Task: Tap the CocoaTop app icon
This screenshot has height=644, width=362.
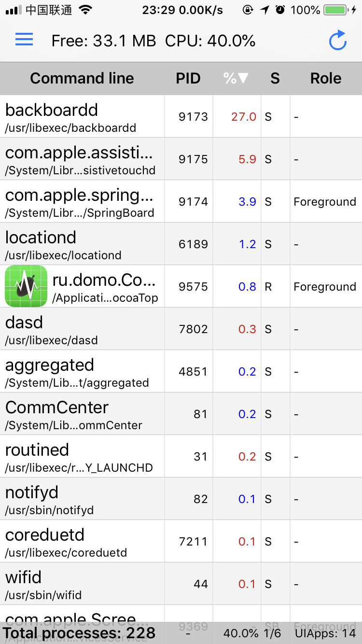Action: [26, 286]
